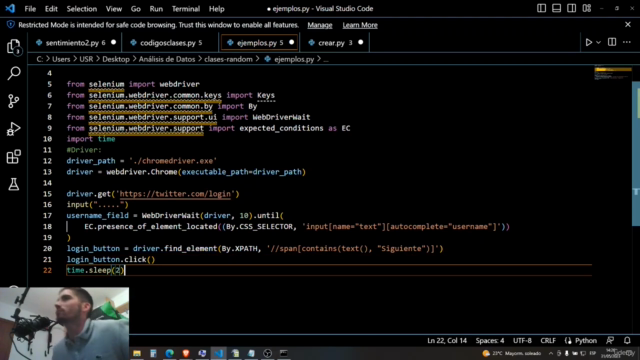Split the editor to the right

pyautogui.click(x=612, y=42)
